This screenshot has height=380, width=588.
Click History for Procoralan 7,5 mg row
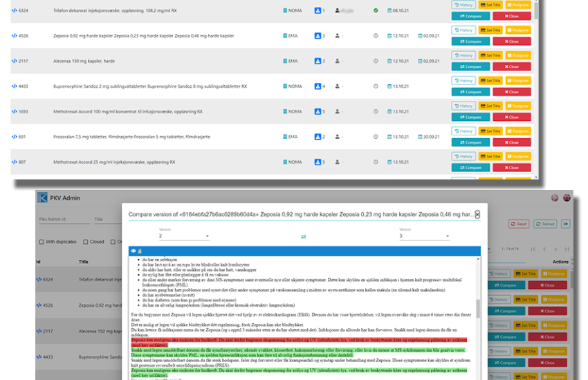[463, 131]
